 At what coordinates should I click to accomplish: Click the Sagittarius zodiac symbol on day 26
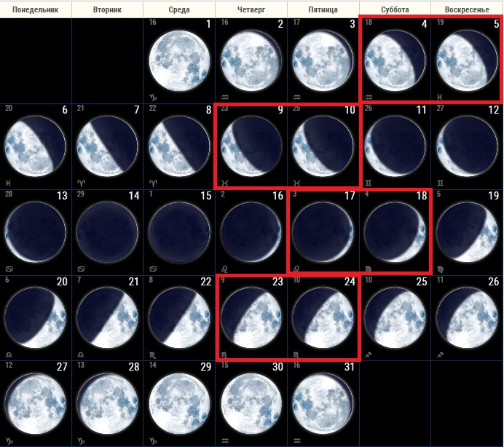[x=440, y=355]
